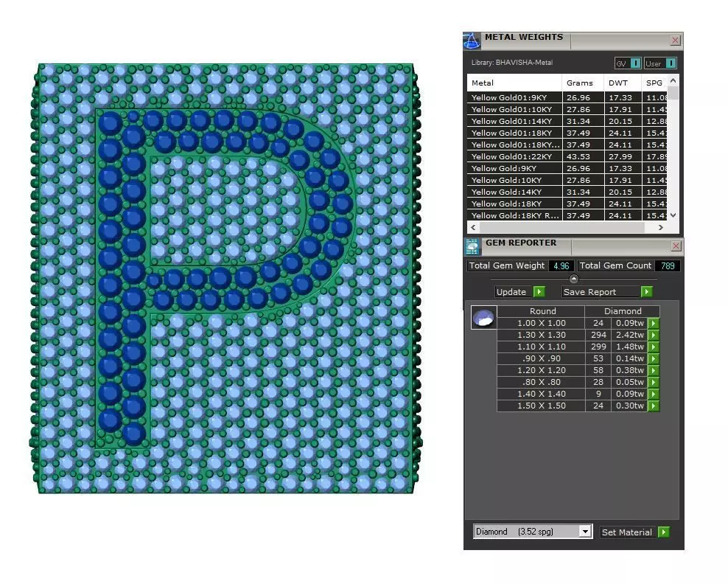Click the Total Gem Weight value 4.96

(x=561, y=265)
